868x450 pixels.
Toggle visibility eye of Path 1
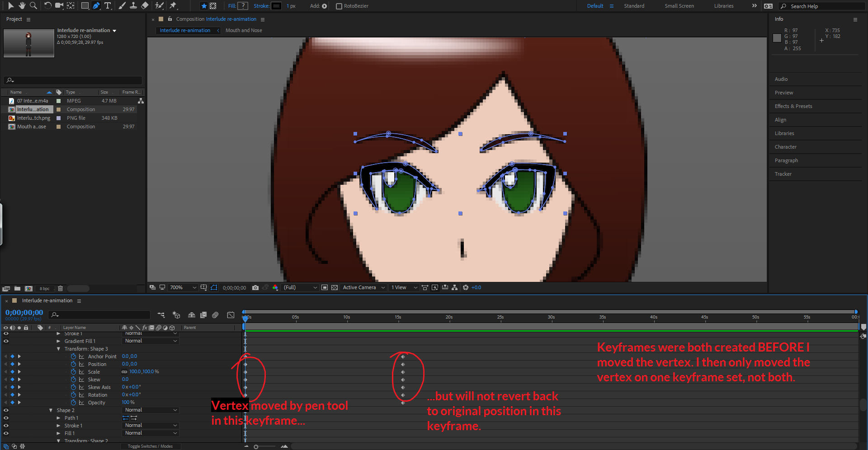click(x=6, y=418)
